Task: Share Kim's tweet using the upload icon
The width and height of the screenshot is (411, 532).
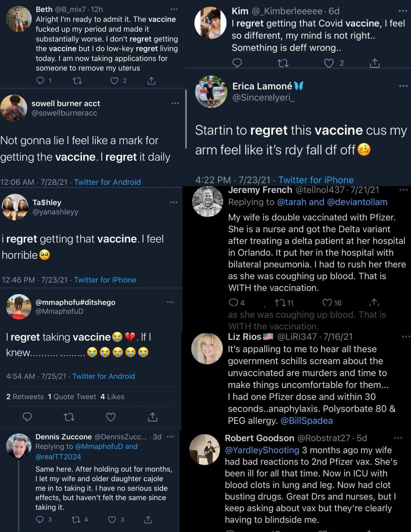Action: tap(374, 63)
